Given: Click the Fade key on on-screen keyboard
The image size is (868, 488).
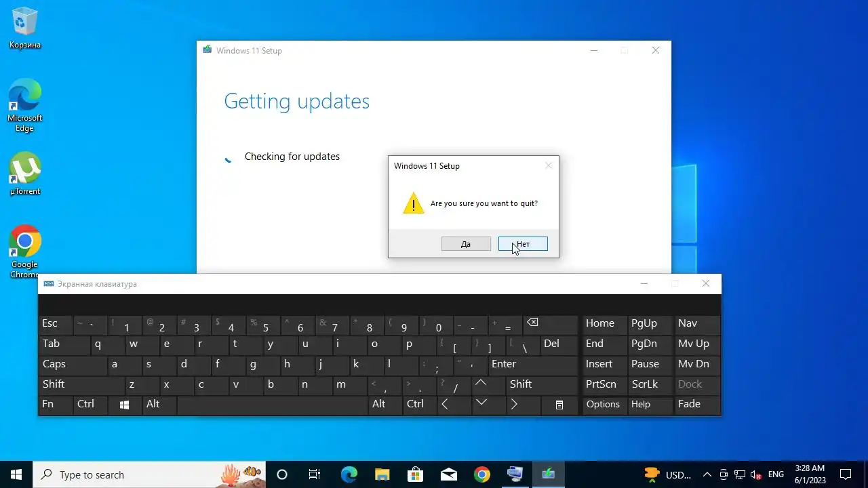Looking at the screenshot, I should [697, 405].
